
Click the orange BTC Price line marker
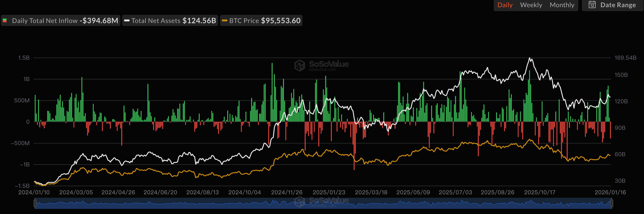click(224, 20)
